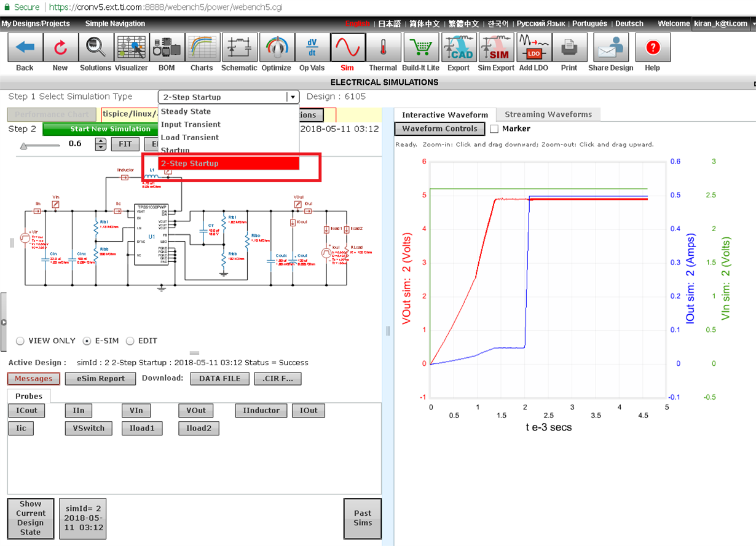Image resolution: width=756 pixels, height=546 pixels.
Task: Open the Thermal thermometer icon
Action: [x=383, y=48]
